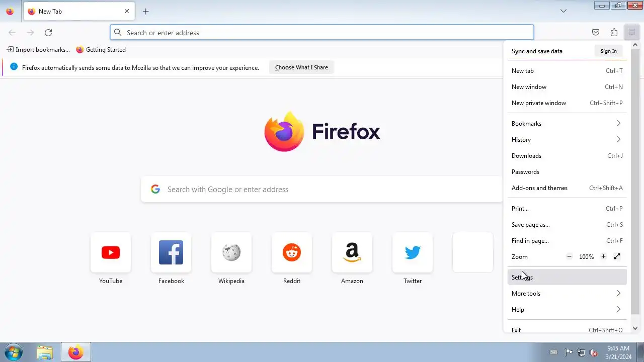Screen dimensions: 644x362
Task: Click Import bookmarks... in bookmarks toolbar
Action: point(38,50)
